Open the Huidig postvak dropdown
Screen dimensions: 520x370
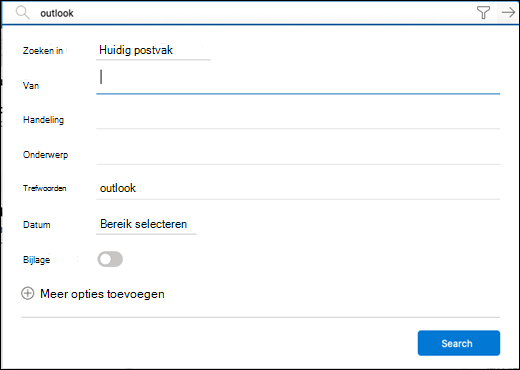153,50
